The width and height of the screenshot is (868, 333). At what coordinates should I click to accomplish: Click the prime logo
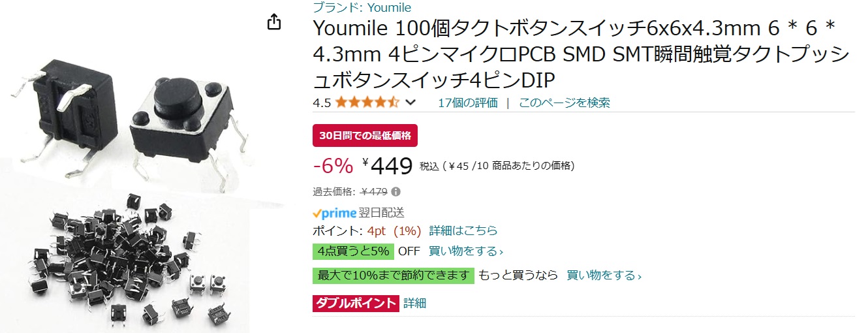[334, 213]
